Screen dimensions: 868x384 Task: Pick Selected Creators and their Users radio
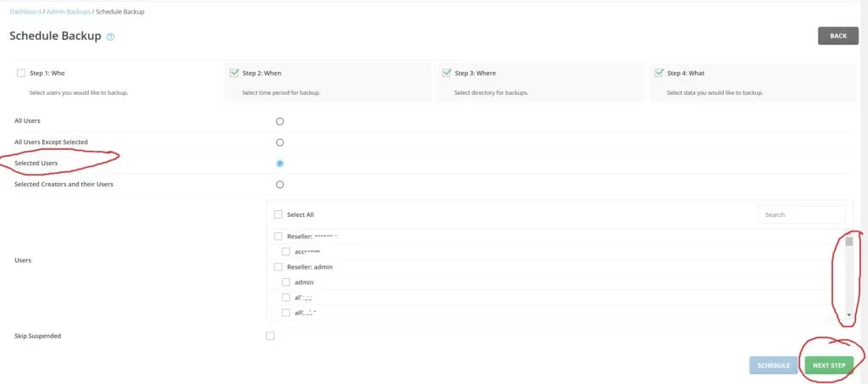(x=280, y=184)
